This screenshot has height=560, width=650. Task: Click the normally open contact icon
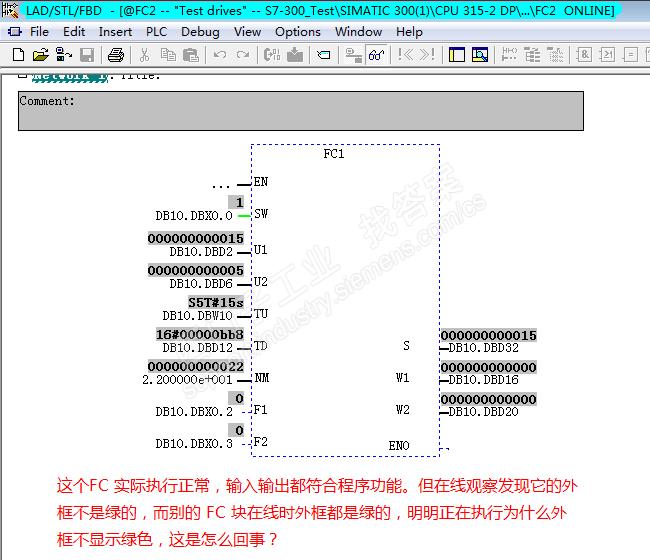click(x=509, y=55)
